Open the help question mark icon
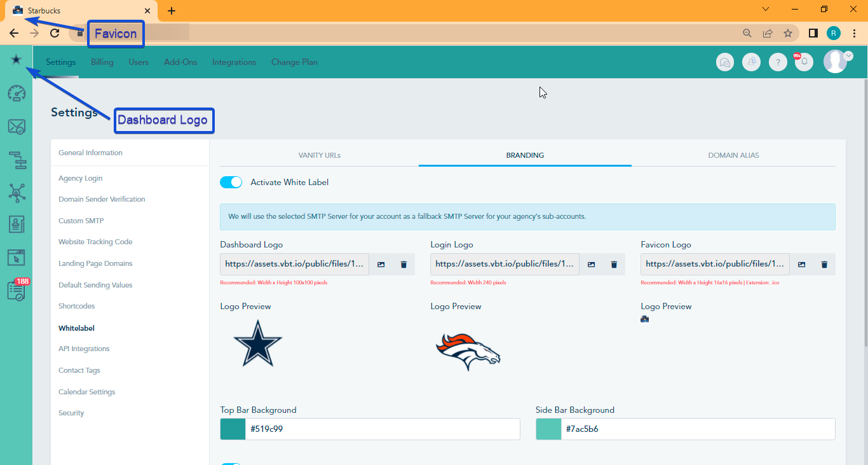Screen dimensions: 868x465 click(778, 62)
